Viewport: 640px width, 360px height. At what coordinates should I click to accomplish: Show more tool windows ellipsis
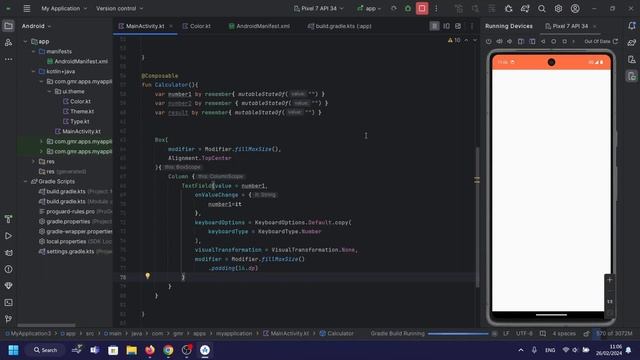point(8,59)
